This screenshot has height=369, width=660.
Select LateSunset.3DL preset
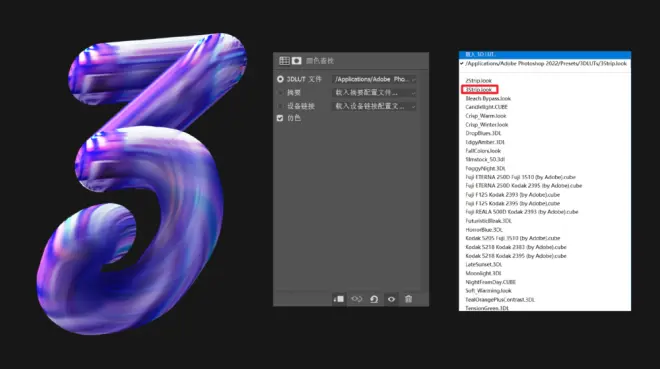[x=484, y=265]
